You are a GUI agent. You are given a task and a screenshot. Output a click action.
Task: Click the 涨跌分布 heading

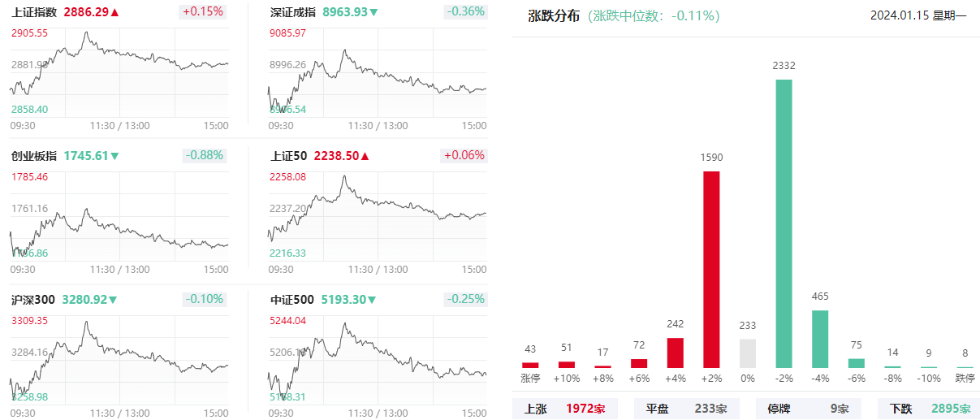click(x=554, y=15)
